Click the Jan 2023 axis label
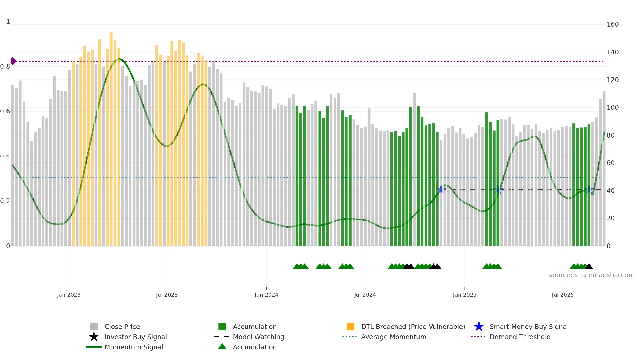Viewport: 644px width, 362px height. tap(69, 295)
